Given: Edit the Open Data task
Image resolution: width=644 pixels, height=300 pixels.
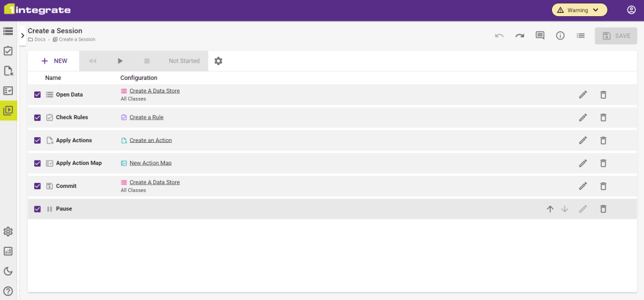Looking at the screenshot, I should tap(583, 95).
